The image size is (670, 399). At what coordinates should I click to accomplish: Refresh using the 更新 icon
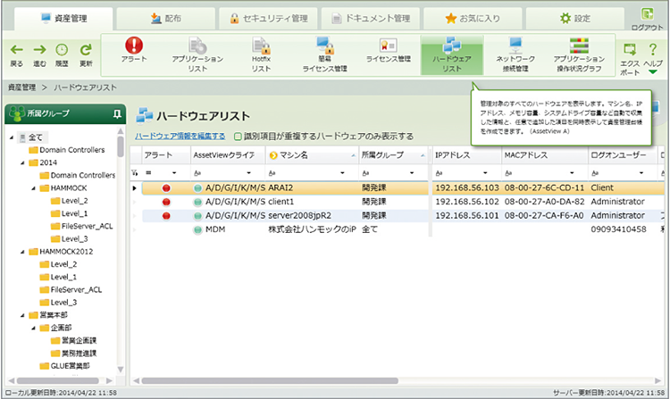coord(86,50)
